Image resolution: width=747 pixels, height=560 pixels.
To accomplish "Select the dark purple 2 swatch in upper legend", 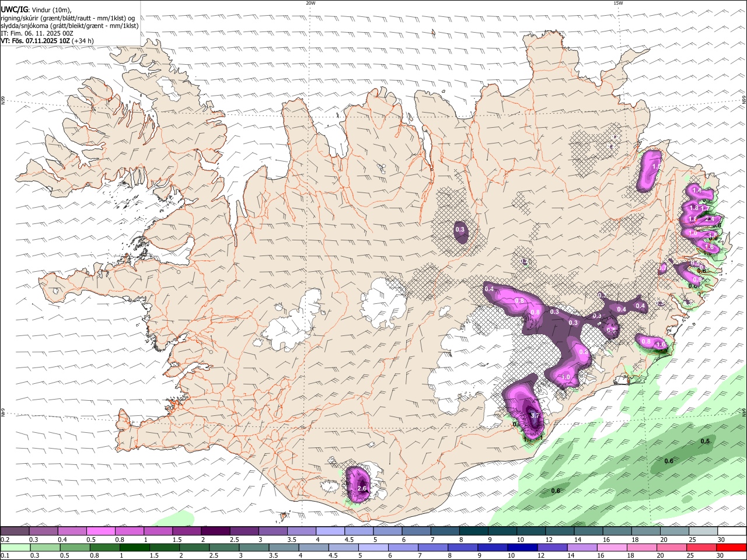I will click(215, 531).
